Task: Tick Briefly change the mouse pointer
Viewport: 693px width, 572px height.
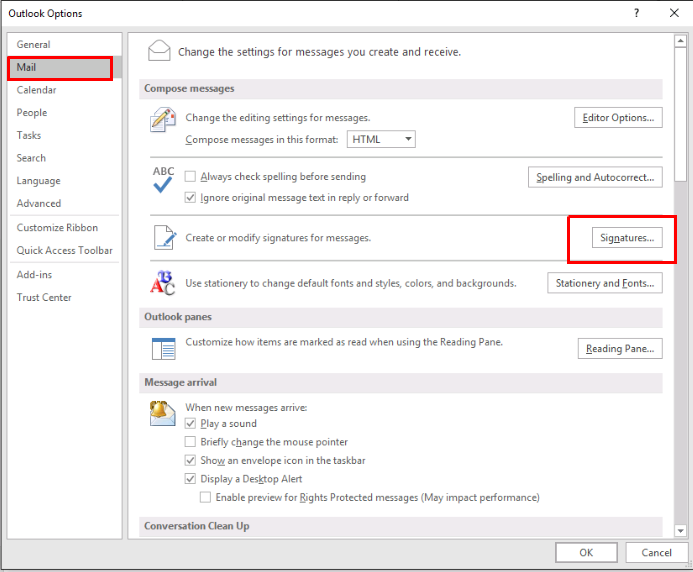Action: pos(191,442)
